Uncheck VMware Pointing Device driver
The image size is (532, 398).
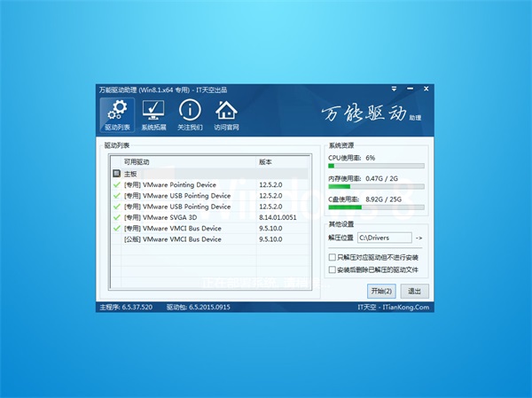coord(116,184)
